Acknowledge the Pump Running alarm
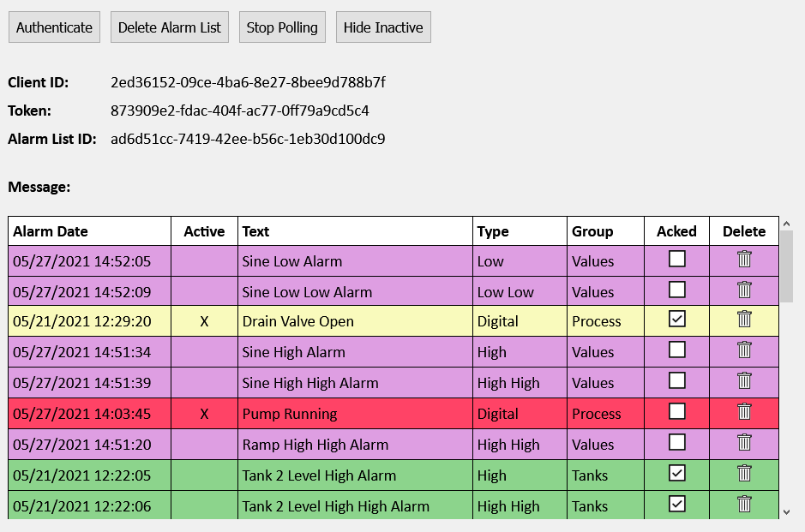 click(x=676, y=413)
